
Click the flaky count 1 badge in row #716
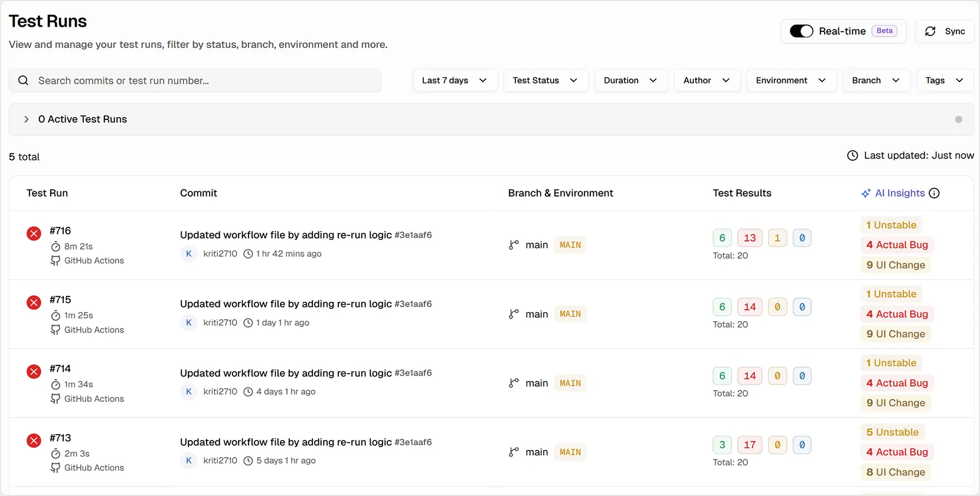point(778,238)
